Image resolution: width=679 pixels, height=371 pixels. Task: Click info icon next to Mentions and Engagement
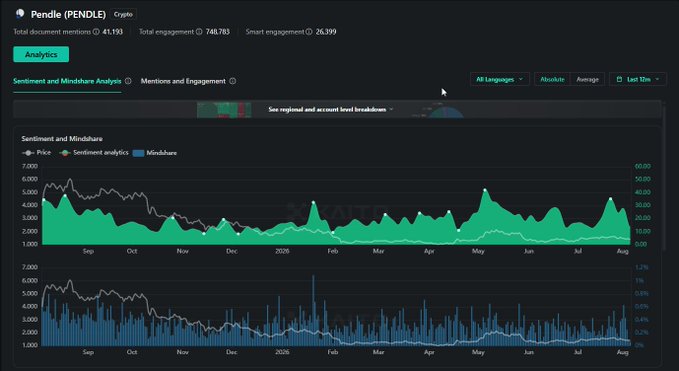(x=233, y=81)
